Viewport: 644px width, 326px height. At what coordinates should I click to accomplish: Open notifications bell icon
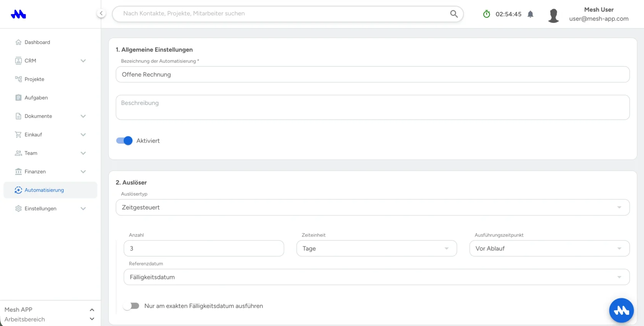531,14
